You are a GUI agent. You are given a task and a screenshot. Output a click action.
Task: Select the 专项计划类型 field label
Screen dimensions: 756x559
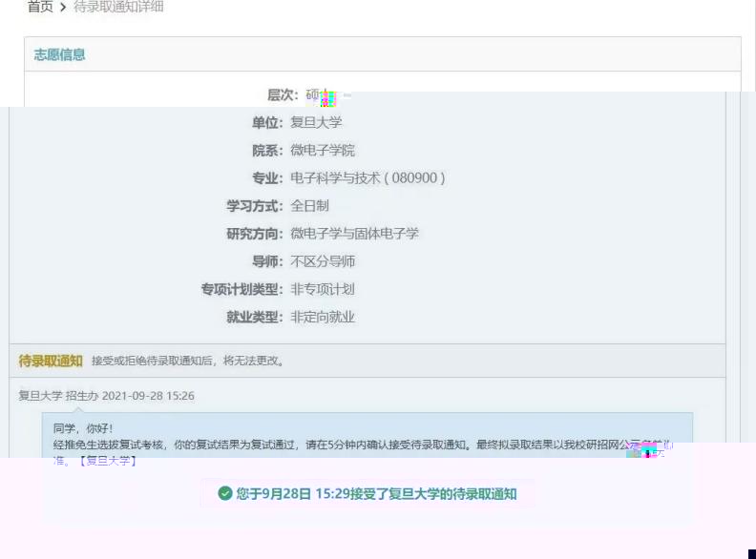241,289
